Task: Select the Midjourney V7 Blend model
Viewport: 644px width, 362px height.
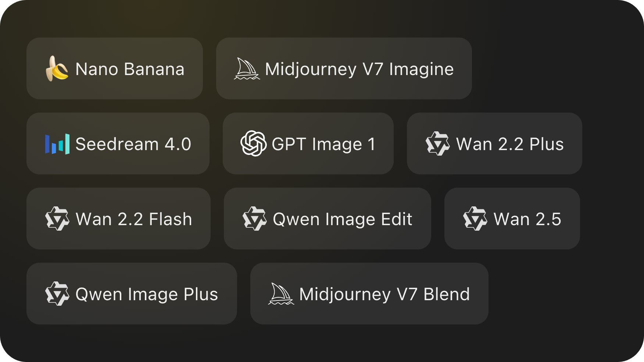Action: pos(369,294)
